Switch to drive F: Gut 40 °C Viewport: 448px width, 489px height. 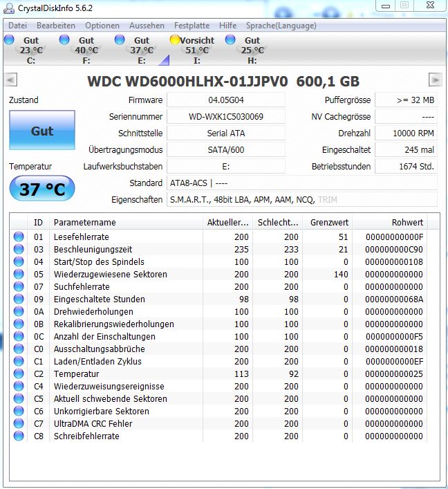(x=86, y=50)
